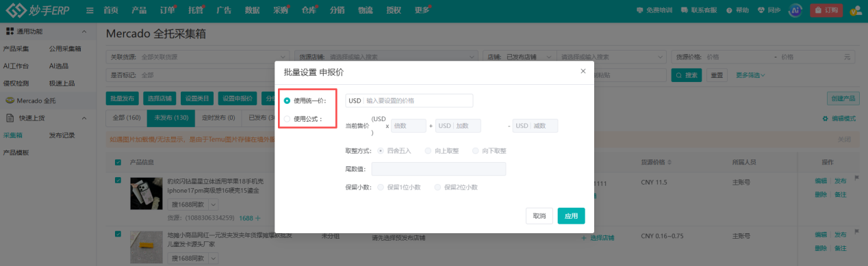868x266 pixels.
Task: Open the 是否标记 dropdown
Action: [199, 75]
